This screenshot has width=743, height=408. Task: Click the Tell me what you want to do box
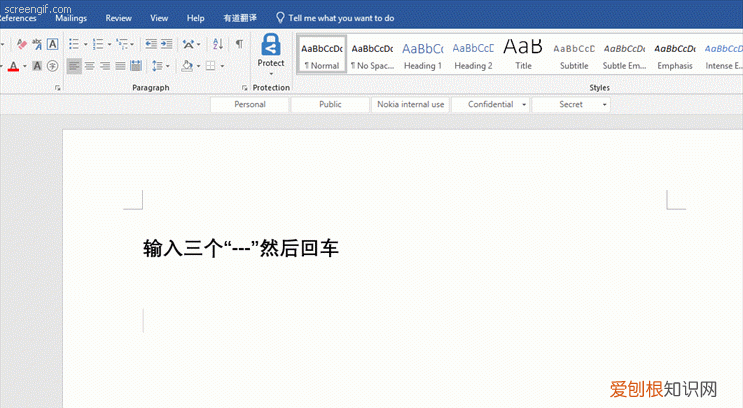(340, 18)
